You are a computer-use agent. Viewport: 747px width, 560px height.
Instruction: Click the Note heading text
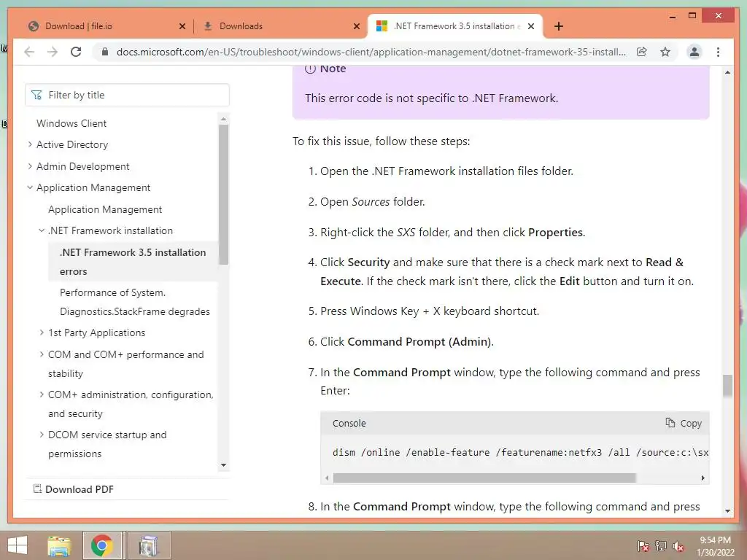tap(333, 69)
